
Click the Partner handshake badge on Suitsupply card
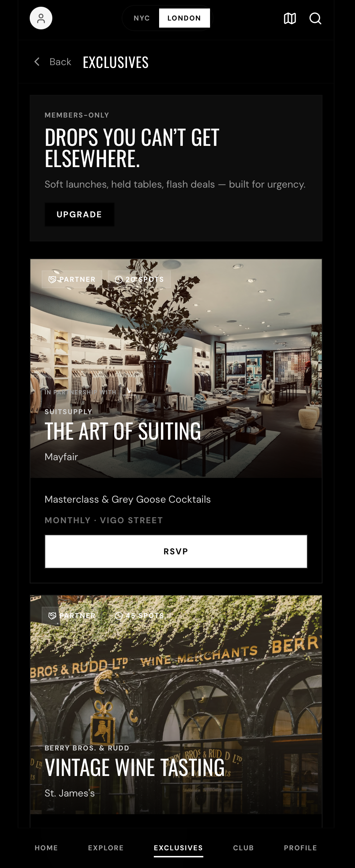[72, 279]
